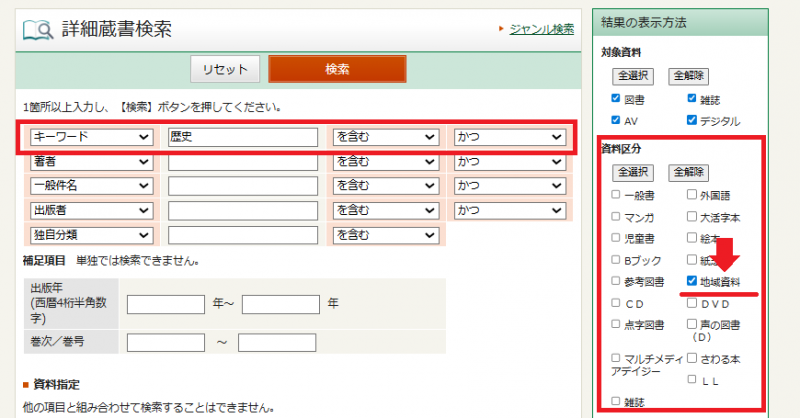The image size is (800, 418).
Task: Check the 児童書 checkbox
Action: (616, 239)
